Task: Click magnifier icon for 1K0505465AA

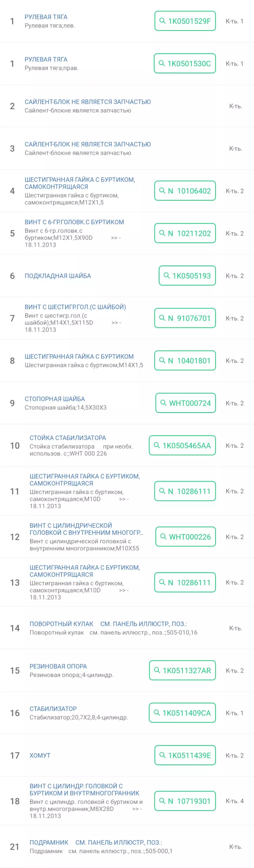Action: pyautogui.click(x=157, y=445)
